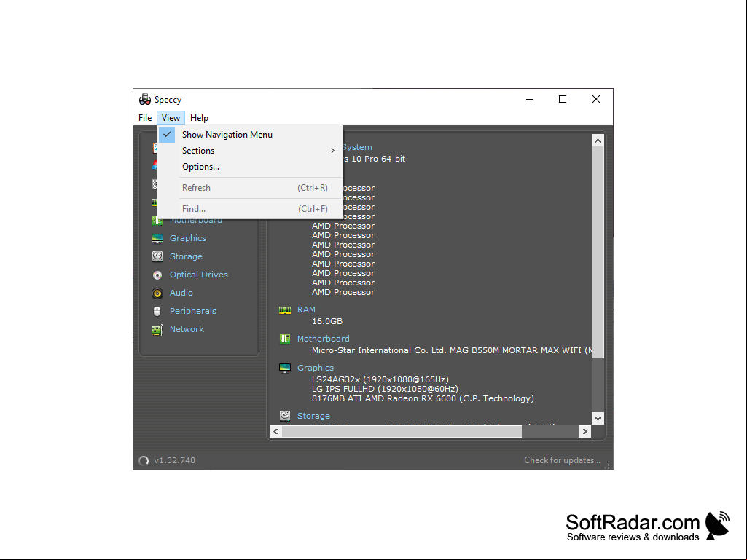Click the Graphics icon in summary panel
Image resolution: width=747 pixels, height=560 pixels.
(x=285, y=368)
